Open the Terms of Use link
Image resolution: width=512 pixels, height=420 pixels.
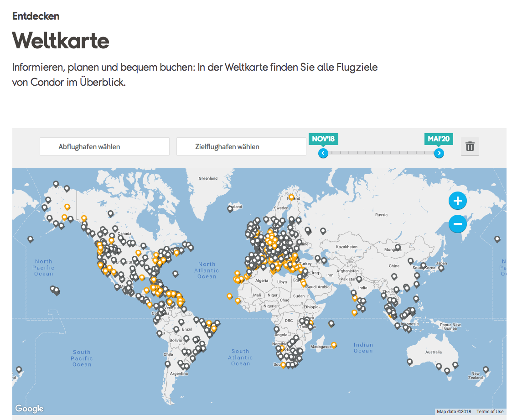(491, 411)
